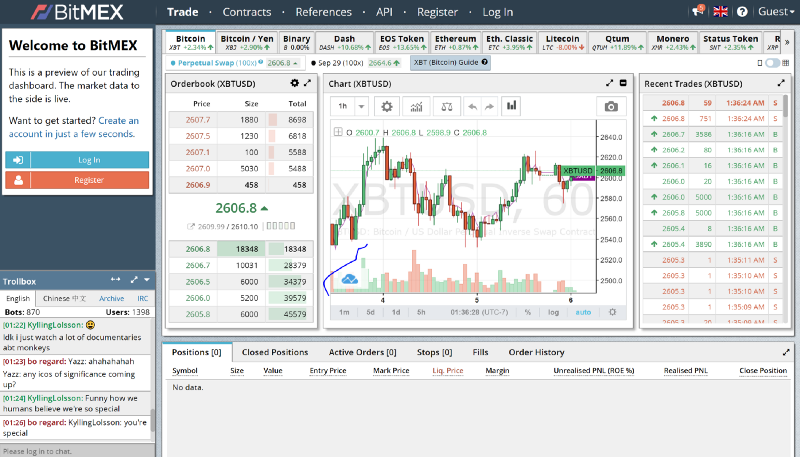Expand the Chart panel to fullscreen

point(609,83)
